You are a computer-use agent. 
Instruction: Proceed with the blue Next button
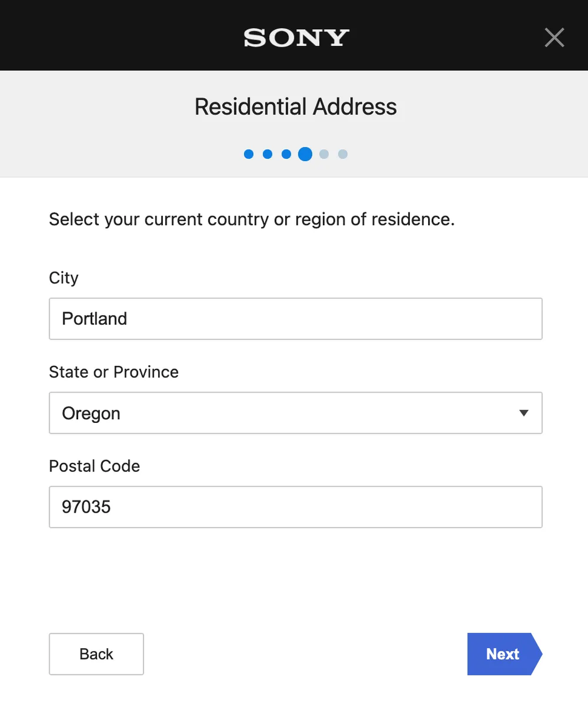(503, 654)
